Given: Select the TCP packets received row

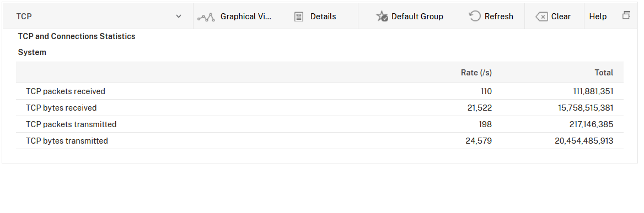Looking at the screenshot, I should (x=320, y=91).
